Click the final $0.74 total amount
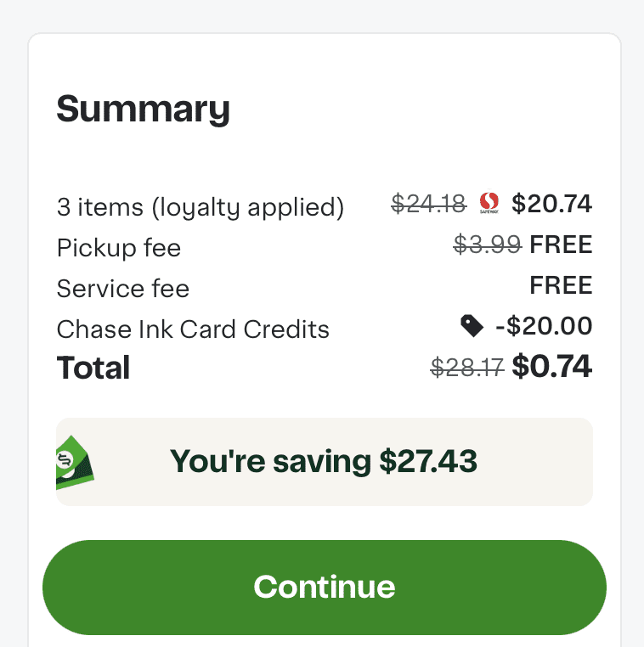This screenshot has width=644, height=647. click(x=551, y=366)
